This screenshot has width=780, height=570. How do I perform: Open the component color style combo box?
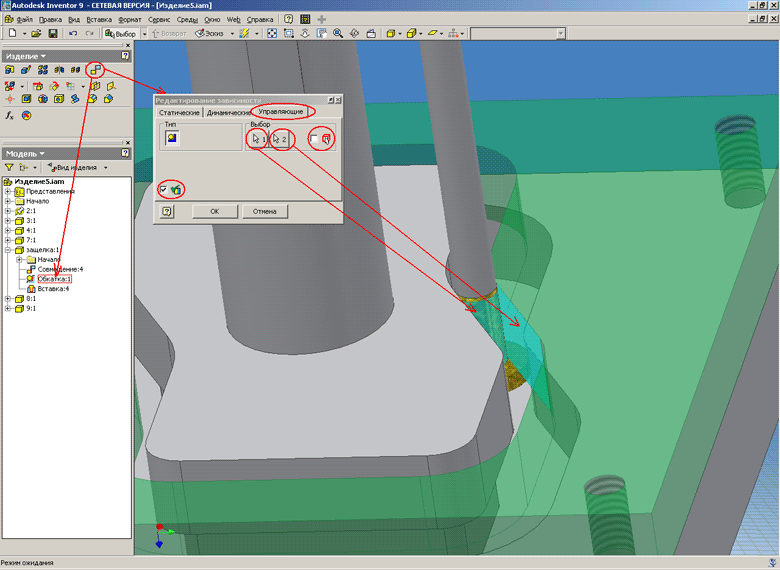click(518, 33)
